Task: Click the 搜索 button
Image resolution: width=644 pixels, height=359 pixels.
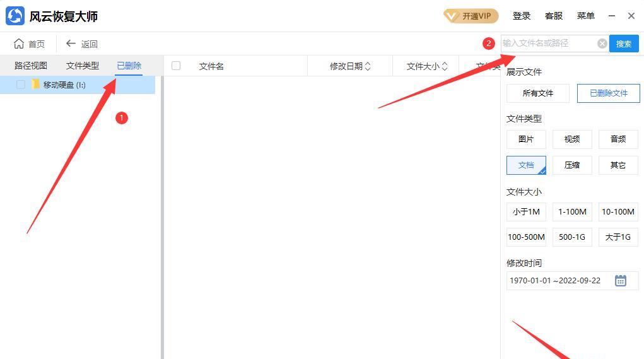Action: pos(624,44)
